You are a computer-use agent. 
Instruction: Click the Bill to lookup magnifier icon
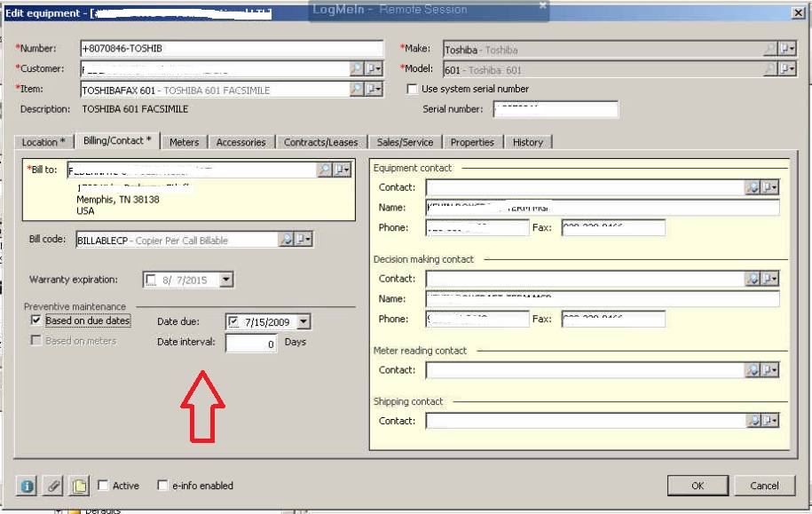(324, 170)
